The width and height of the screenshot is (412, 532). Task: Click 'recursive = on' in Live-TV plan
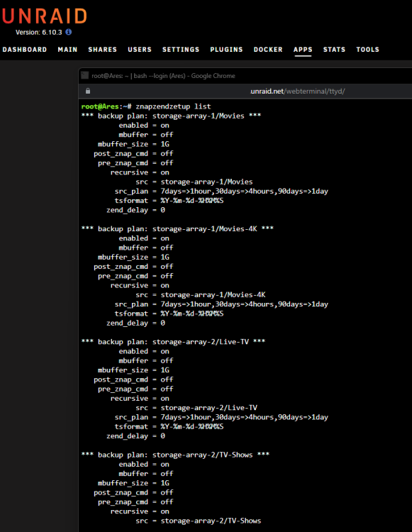140,399
